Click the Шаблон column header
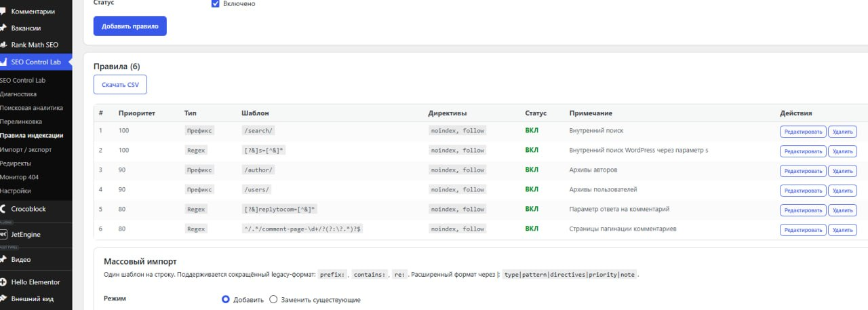 tap(255, 113)
